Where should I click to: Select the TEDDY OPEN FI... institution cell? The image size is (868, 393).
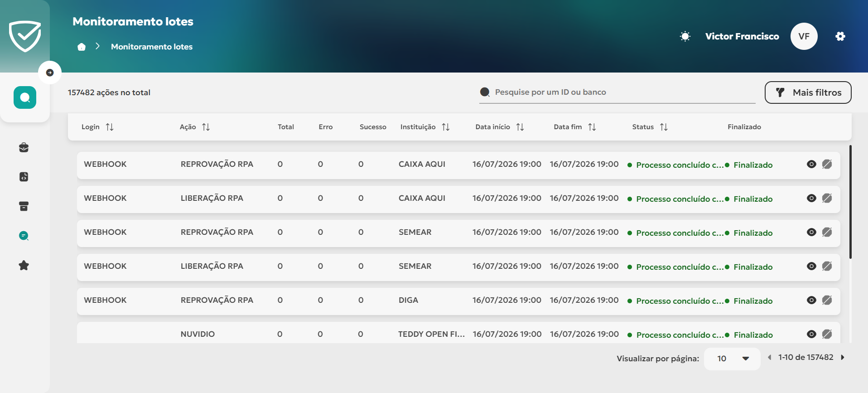[431, 334]
